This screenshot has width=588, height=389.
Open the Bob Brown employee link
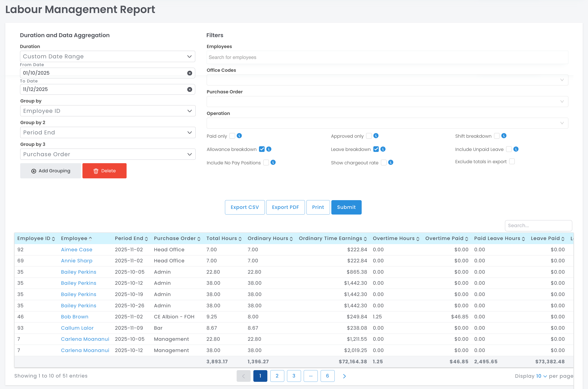click(75, 317)
